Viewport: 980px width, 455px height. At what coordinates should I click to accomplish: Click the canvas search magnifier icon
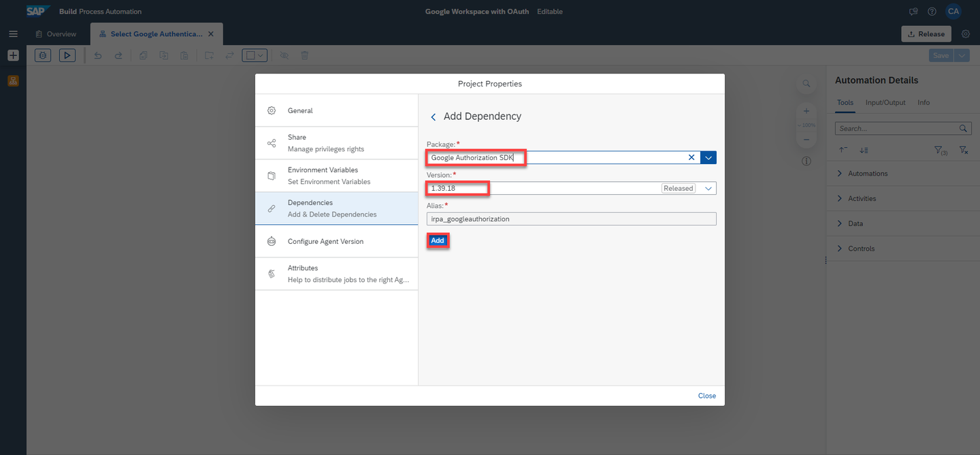click(806, 84)
